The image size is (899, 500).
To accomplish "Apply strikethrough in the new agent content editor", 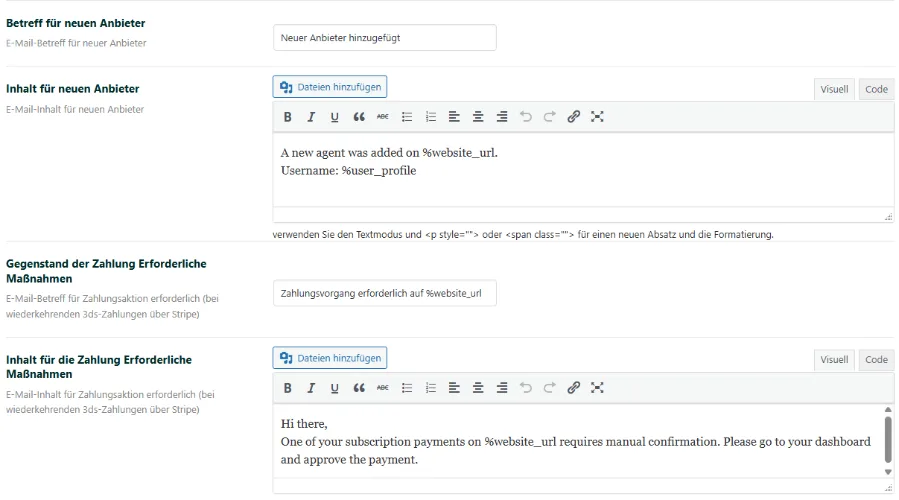I will point(382,117).
